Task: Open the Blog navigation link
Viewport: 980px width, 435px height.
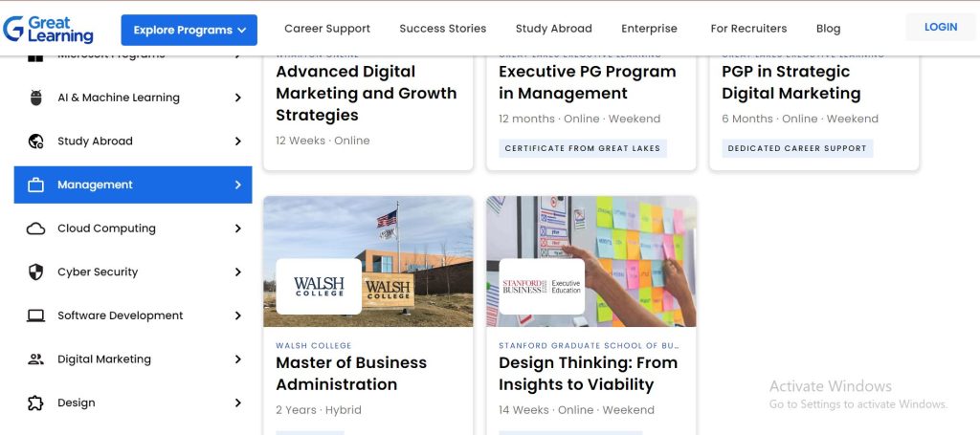Action: pyautogui.click(x=828, y=29)
